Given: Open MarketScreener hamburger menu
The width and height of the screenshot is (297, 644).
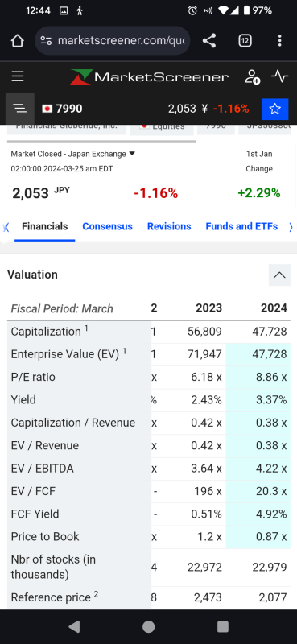Looking at the screenshot, I should tap(18, 76).
